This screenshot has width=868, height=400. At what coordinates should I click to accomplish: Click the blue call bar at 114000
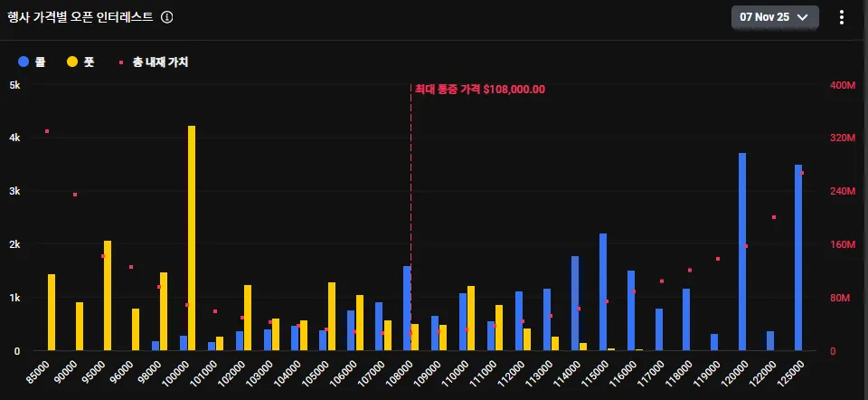pyautogui.click(x=575, y=303)
